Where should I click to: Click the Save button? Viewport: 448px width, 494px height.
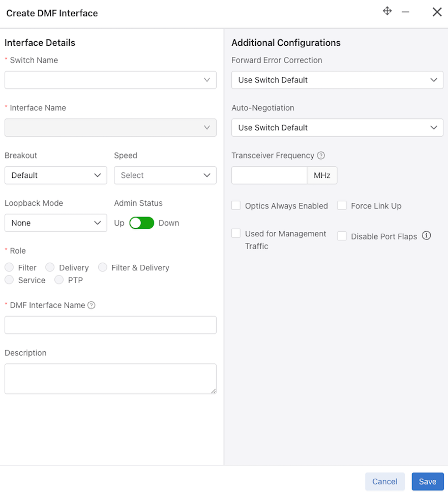point(427,481)
